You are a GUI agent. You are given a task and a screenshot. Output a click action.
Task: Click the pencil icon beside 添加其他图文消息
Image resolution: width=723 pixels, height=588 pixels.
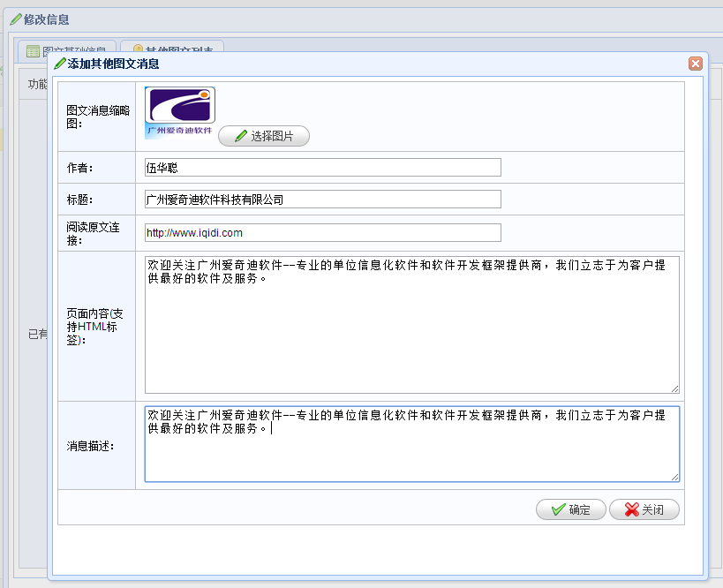click(x=60, y=64)
